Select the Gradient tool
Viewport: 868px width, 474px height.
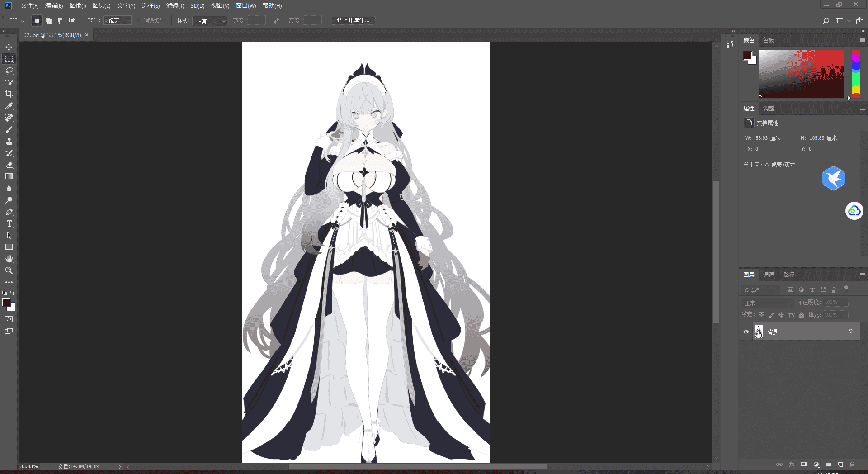click(x=9, y=176)
